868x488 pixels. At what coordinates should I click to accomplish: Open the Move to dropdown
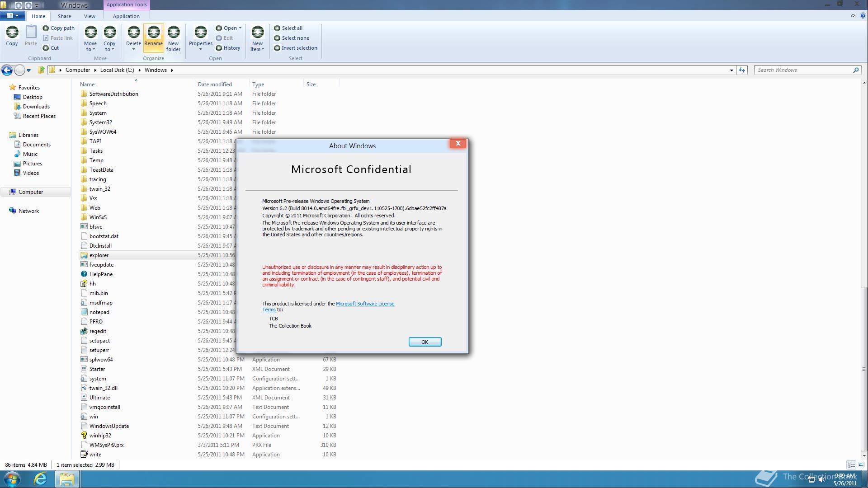(90, 39)
